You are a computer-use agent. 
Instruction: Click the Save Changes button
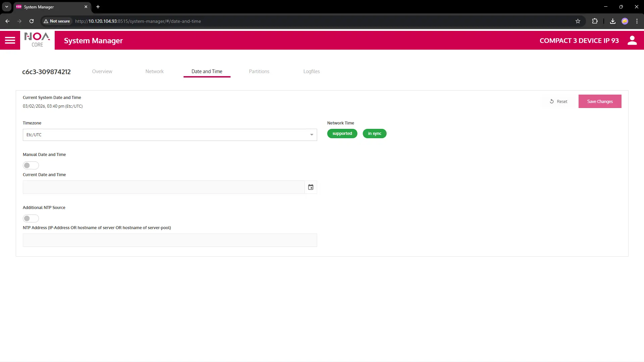(x=599, y=101)
